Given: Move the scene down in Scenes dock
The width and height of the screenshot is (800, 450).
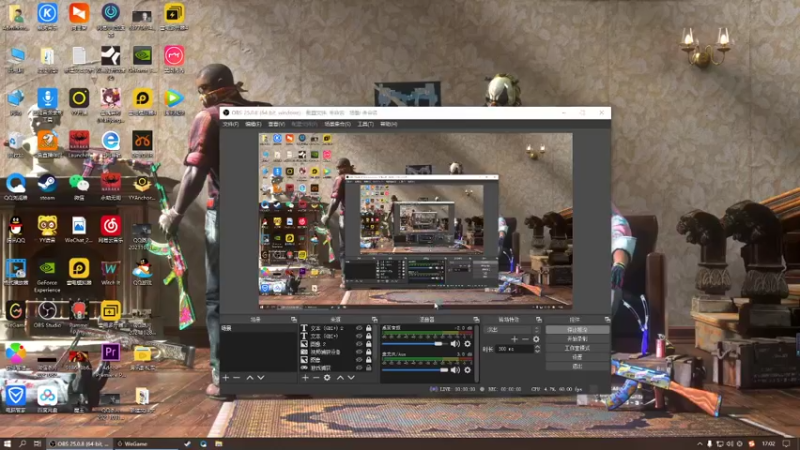Looking at the screenshot, I should [261, 378].
